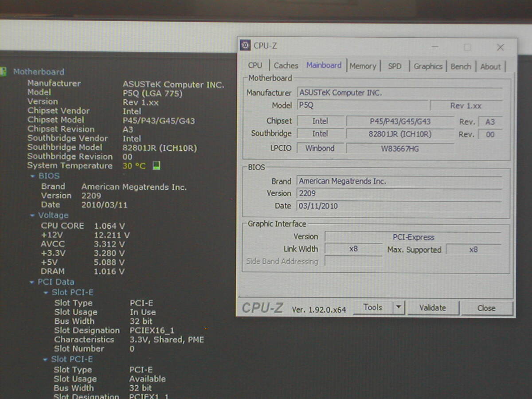
Task: Click the chipset Rev. field A3
Action: pyautogui.click(x=490, y=122)
